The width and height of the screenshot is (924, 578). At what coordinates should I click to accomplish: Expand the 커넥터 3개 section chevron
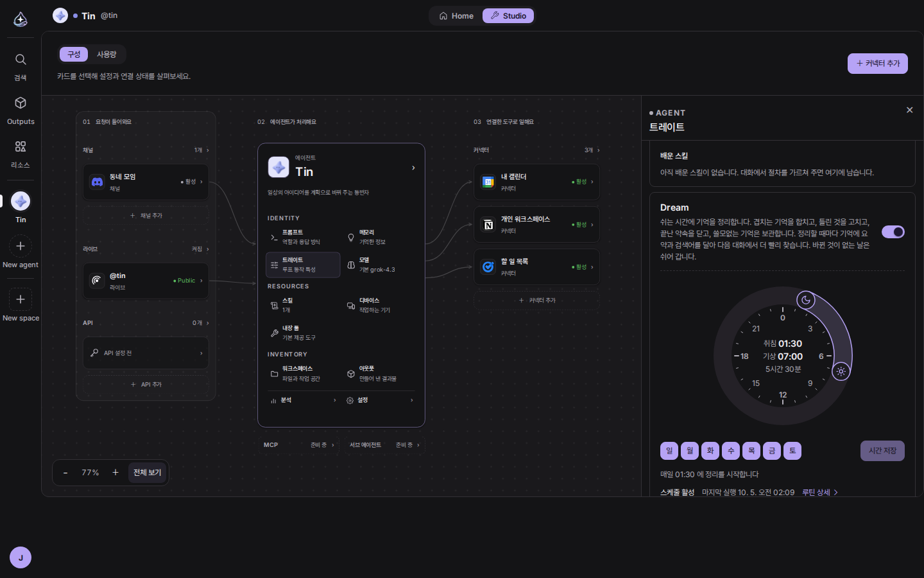pyautogui.click(x=599, y=150)
